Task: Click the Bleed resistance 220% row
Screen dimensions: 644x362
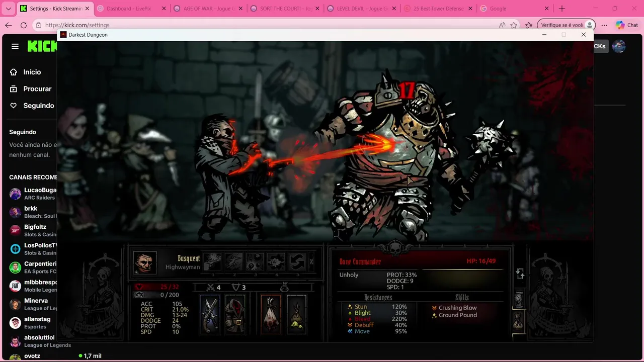Action: (377, 319)
